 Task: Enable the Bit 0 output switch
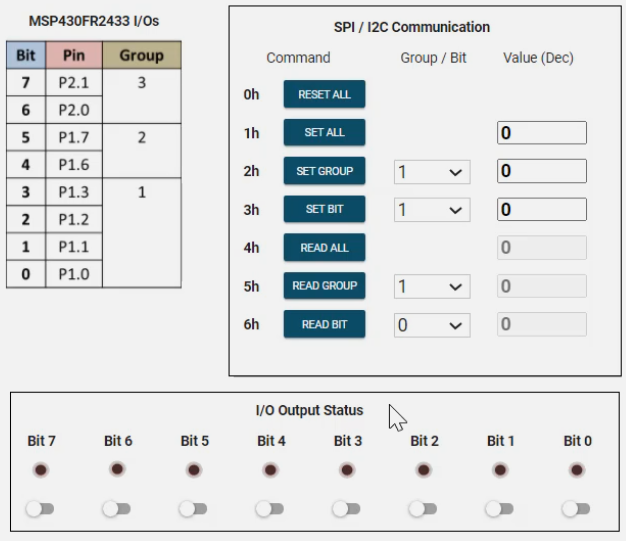pyautogui.click(x=576, y=509)
